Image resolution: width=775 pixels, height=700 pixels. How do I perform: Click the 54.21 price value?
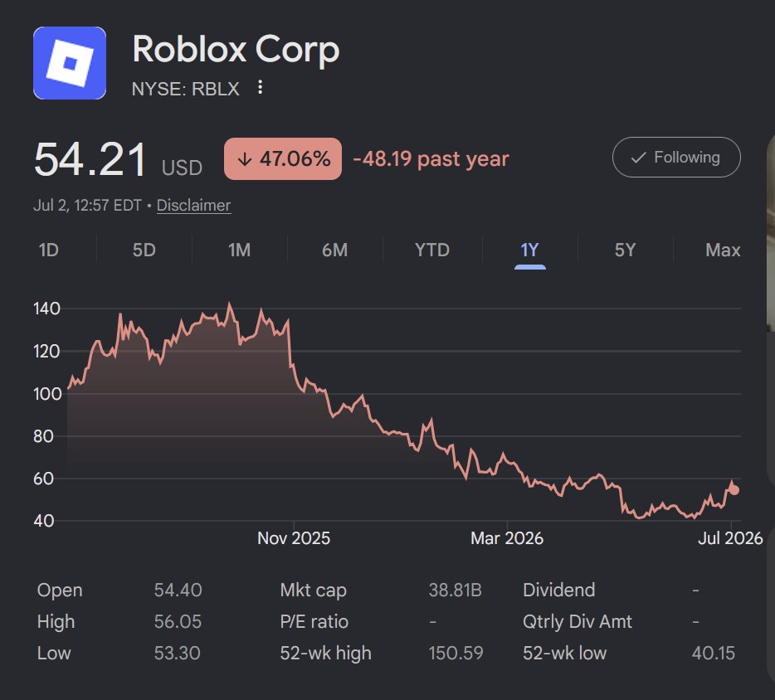click(x=90, y=159)
